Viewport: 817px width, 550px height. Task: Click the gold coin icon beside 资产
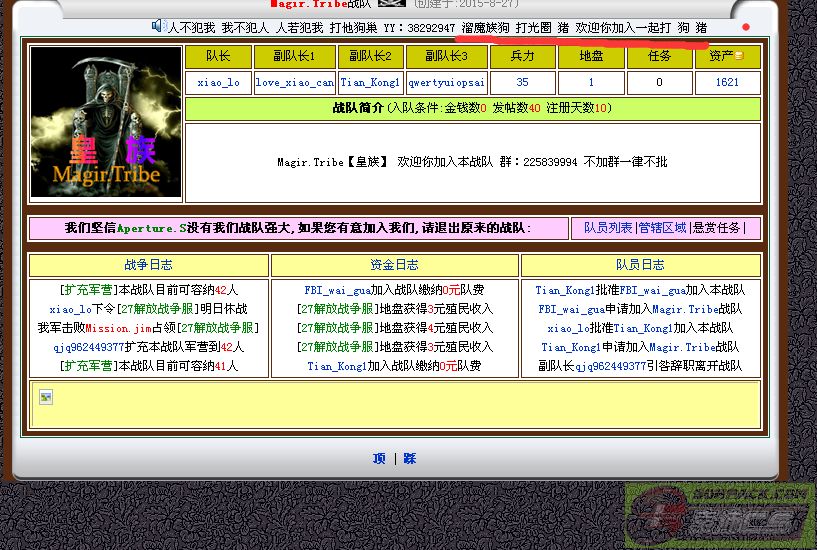coord(739,57)
